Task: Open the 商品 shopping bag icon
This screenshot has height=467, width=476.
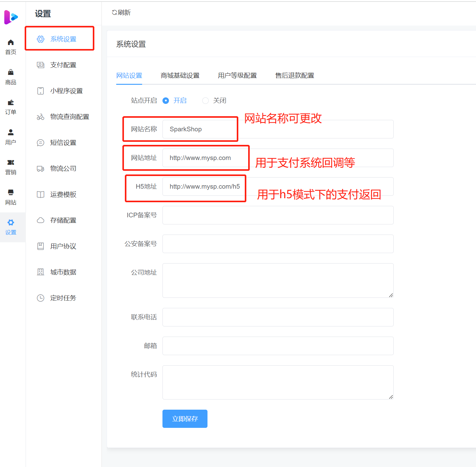Action: (x=11, y=72)
